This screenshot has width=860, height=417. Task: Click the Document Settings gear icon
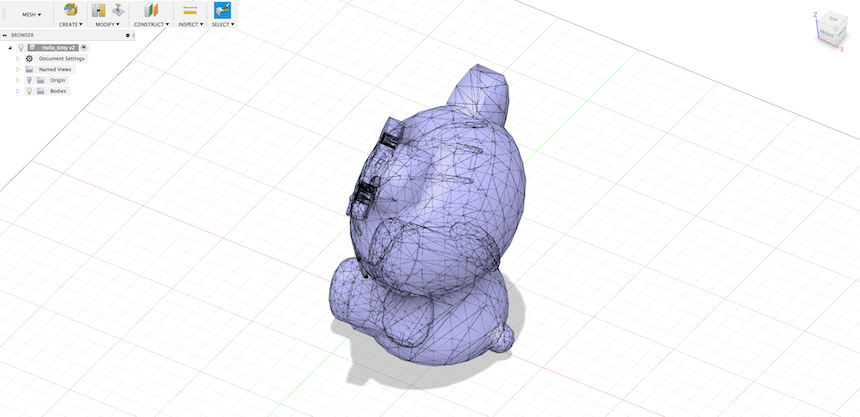tap(29, 59)
